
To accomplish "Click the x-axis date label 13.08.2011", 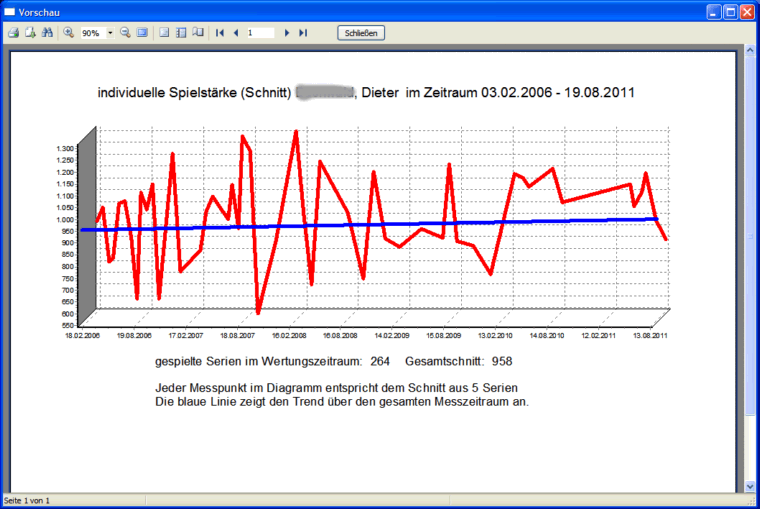I will tap(650, 335).
